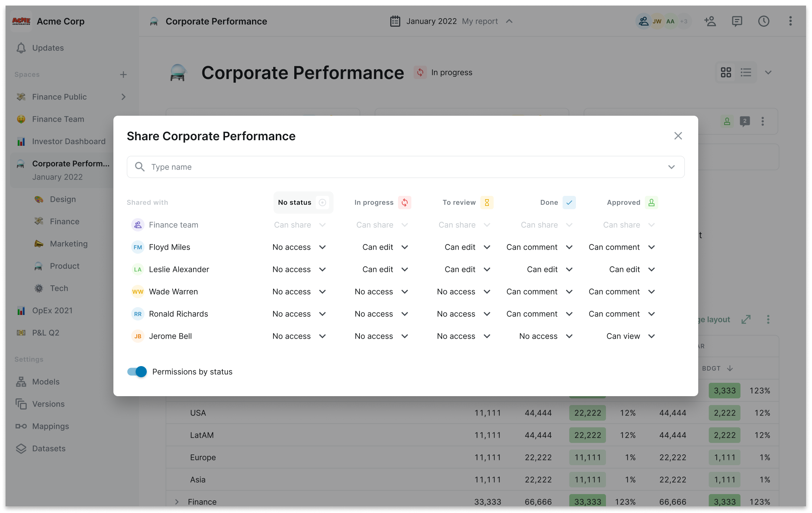Click the calendar icon beside January 2022
This screenshot has width=812, height=513.
click(x=395, y=22)
